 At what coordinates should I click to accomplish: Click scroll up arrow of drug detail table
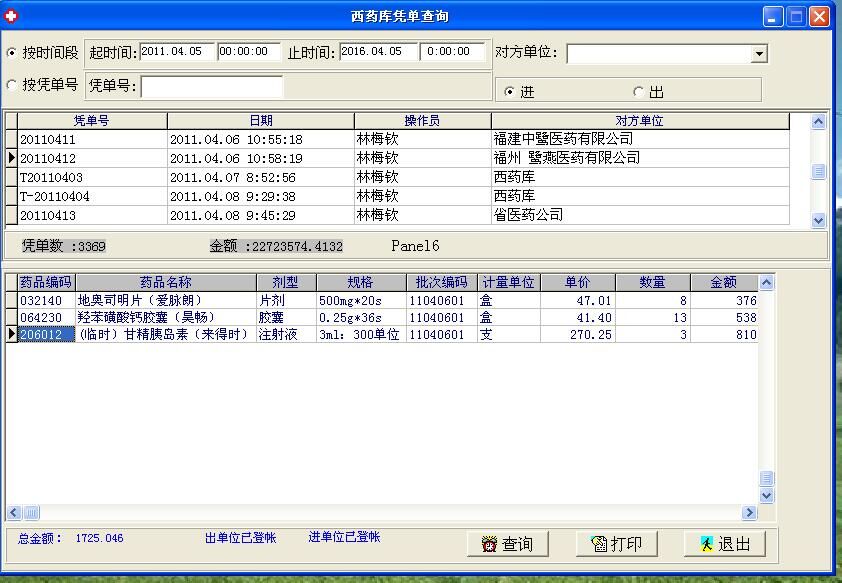tap(766, 282)
